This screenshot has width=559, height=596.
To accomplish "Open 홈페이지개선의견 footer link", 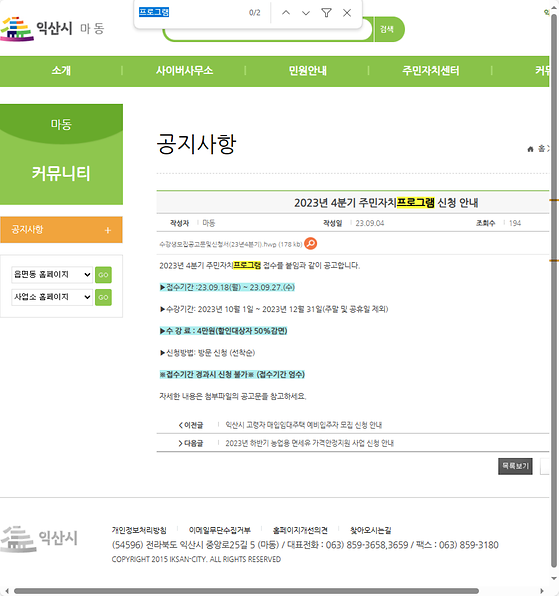I will pyautogui.click(x=300, y=530).
